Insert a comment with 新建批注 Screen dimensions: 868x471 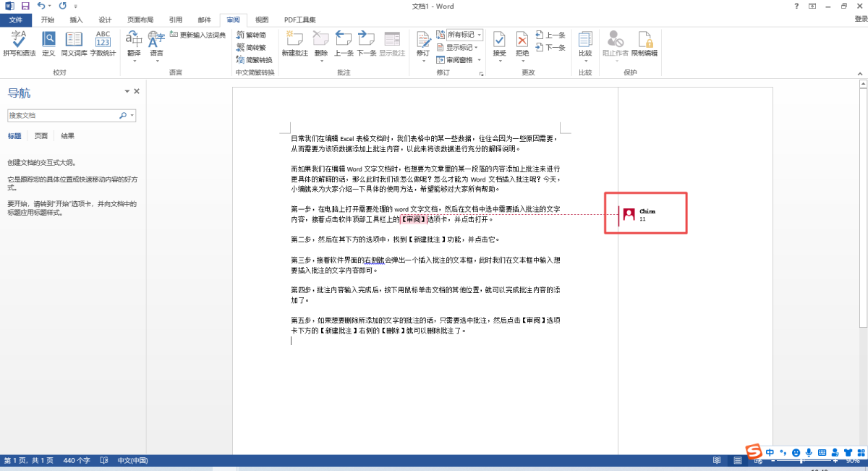coord(294,43)
